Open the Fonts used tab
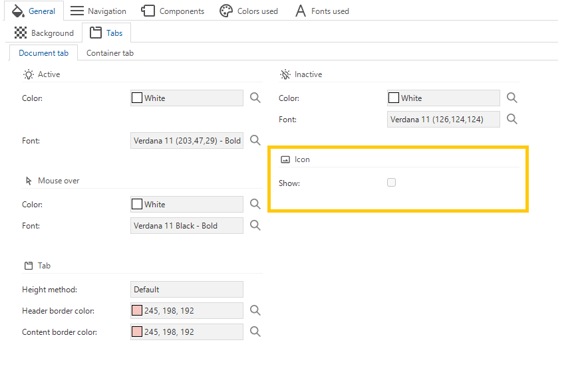 click(x=322, y=11)
